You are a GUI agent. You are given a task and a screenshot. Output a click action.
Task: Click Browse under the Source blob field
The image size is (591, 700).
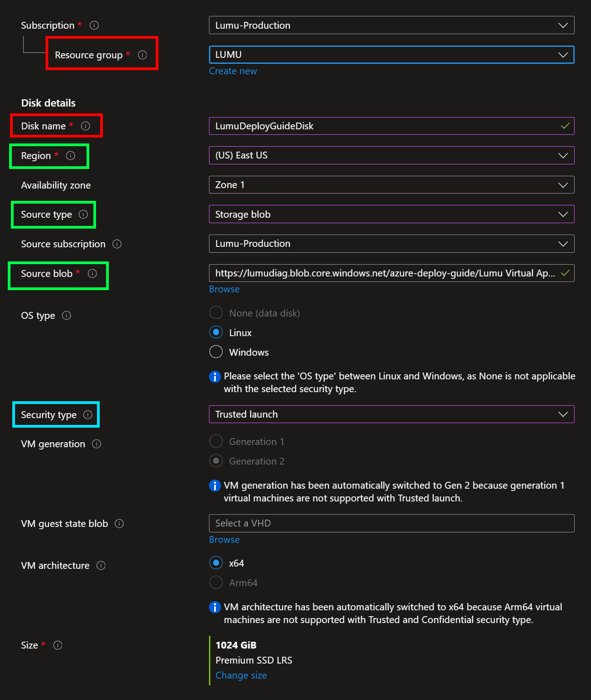[224, 289]
